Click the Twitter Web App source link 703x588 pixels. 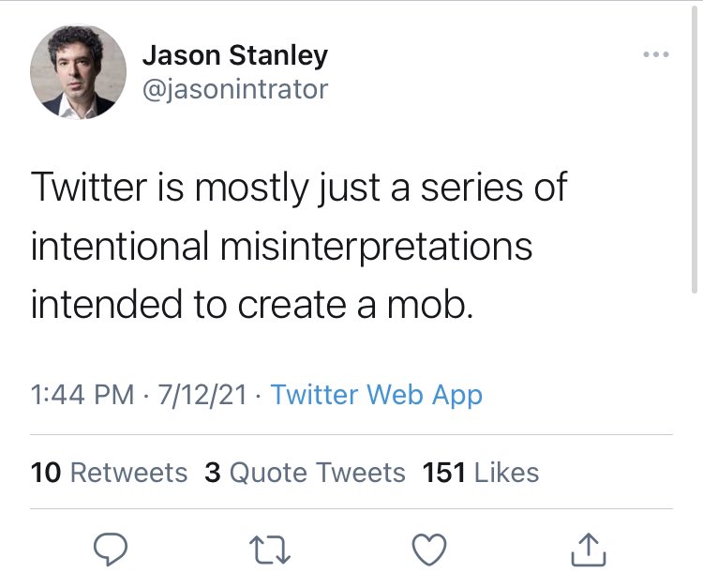tap(376, 395)
